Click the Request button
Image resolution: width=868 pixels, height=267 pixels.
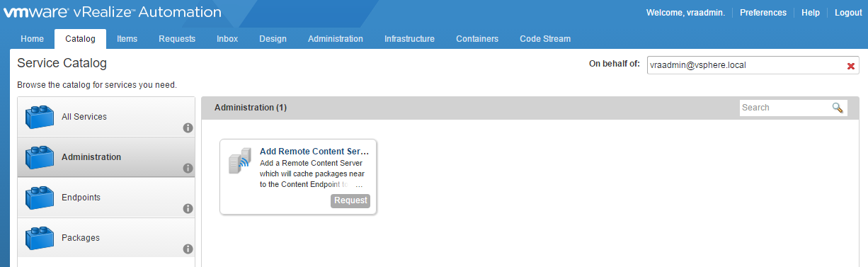coord(350,200)
